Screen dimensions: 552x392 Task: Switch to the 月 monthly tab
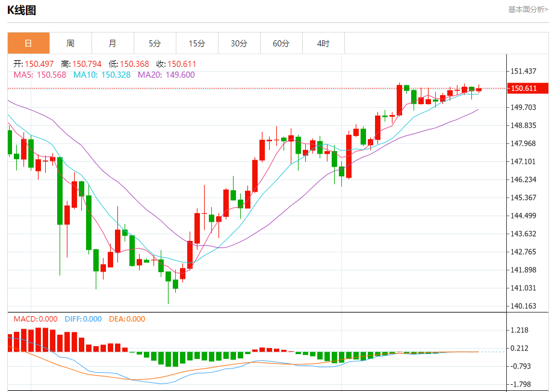pos(113,43)
